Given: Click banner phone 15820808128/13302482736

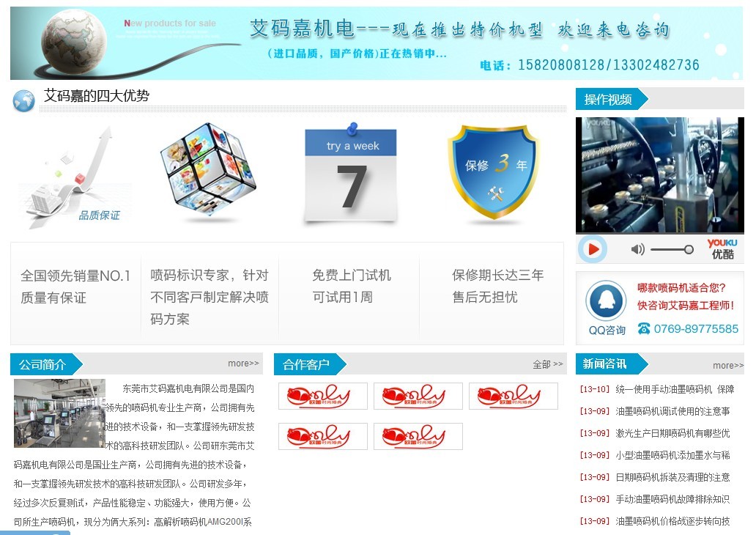Looking at the screenshot, I should (x=609, y=64).
